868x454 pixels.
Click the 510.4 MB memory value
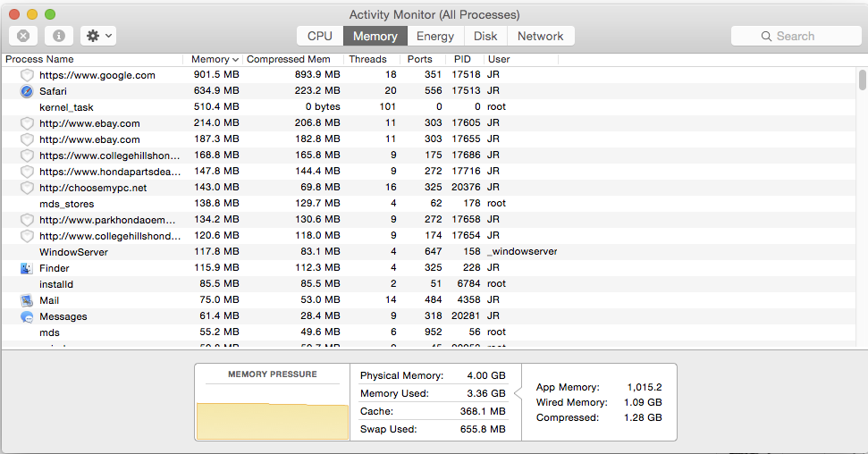pyautogui.click(x=216, y=107)
